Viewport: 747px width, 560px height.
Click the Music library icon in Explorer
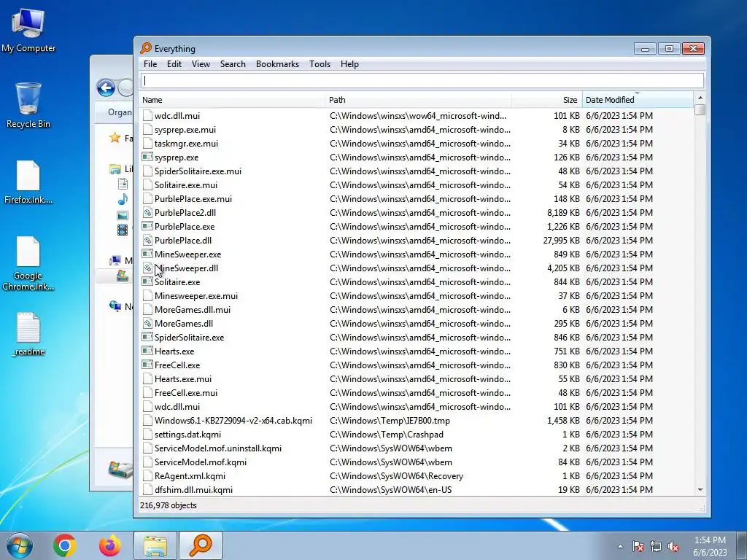click(123, 199)
